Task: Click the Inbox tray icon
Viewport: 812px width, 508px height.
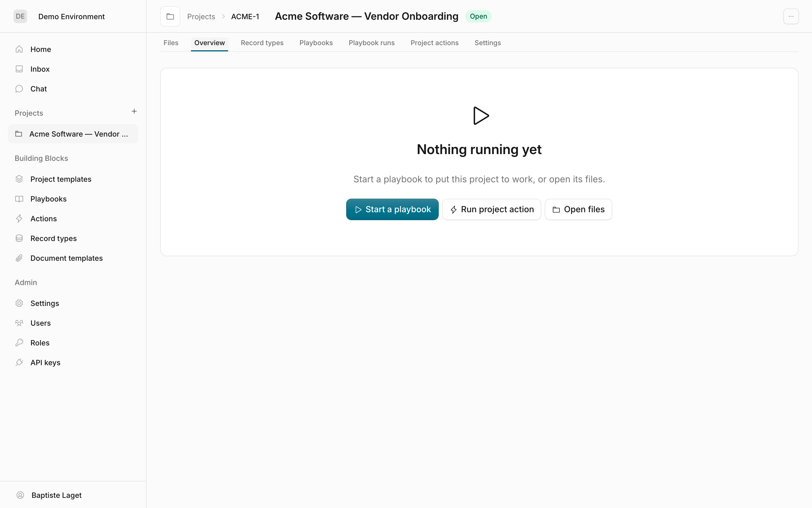Action: click(x=19, y=69)
